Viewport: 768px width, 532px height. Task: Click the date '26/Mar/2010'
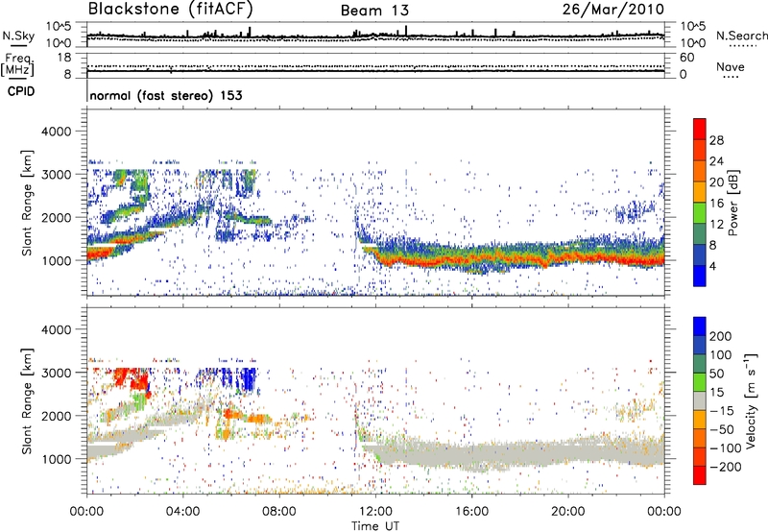point(613,9)
